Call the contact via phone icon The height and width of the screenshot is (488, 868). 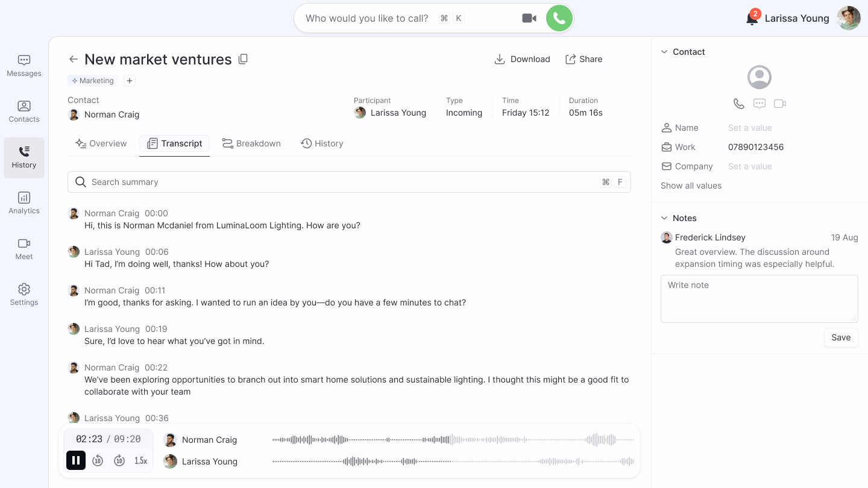(739, 104)
